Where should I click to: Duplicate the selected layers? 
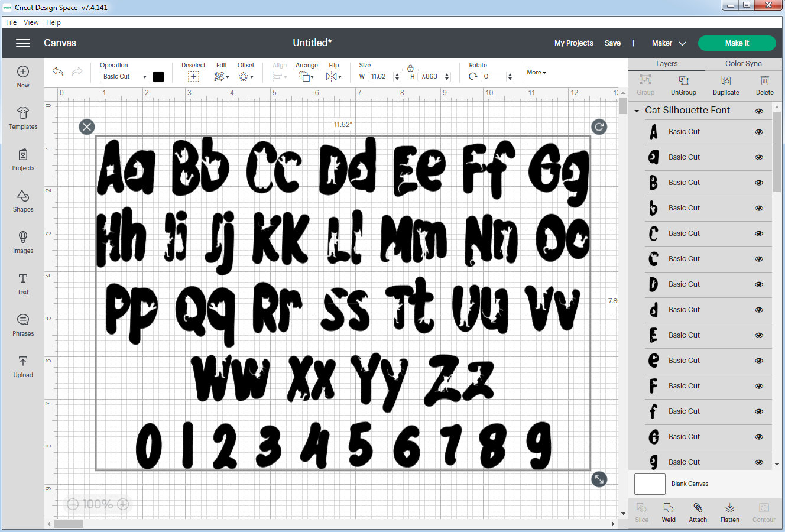725,85
